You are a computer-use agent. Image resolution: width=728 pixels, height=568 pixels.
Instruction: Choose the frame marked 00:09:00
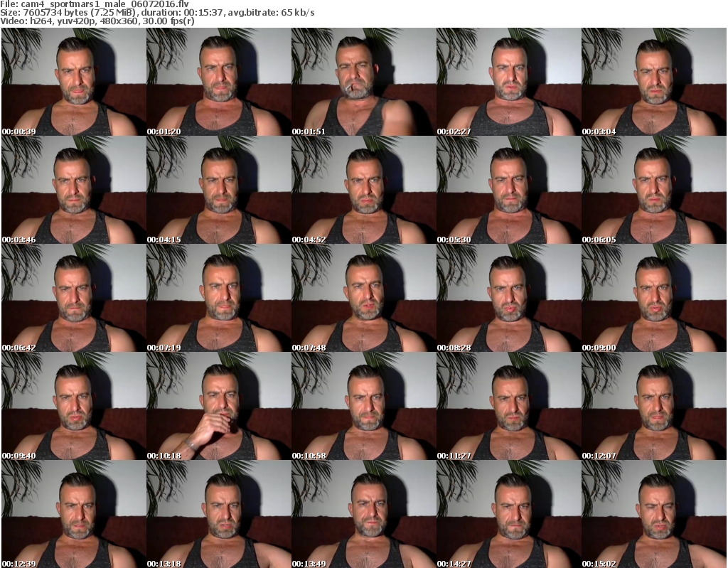click(653, 298)
